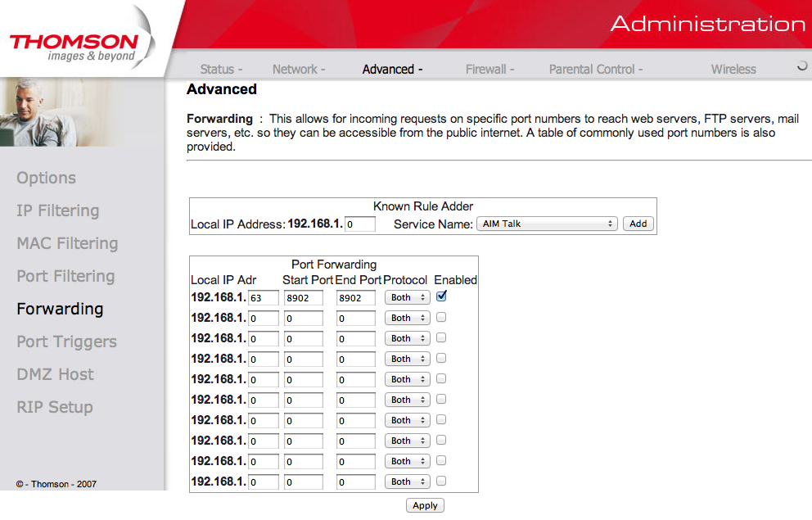Open the Network menu
The height and width of the screenshot is (520, 812).
(299, 69)
